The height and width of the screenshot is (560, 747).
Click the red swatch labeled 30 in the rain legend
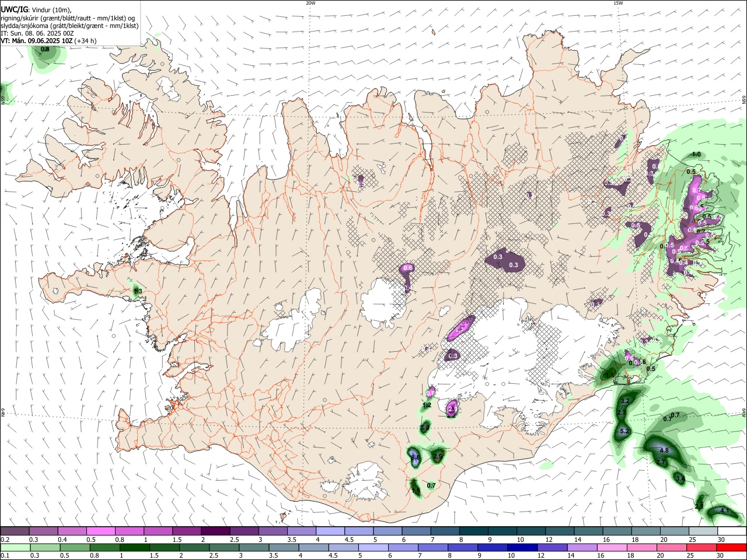(x=732, y=548)
